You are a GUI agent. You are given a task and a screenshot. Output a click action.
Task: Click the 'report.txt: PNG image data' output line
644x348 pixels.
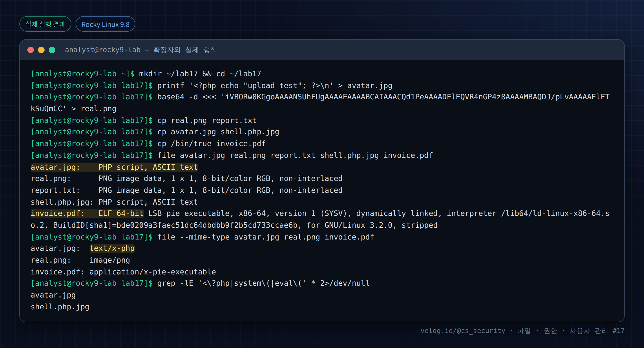[x=187, y=190]
